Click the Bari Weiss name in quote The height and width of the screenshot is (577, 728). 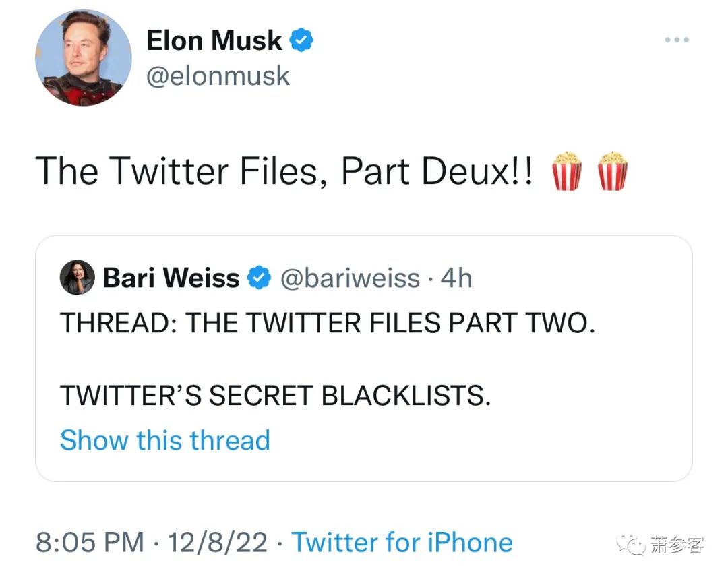[x=171, y=278]
